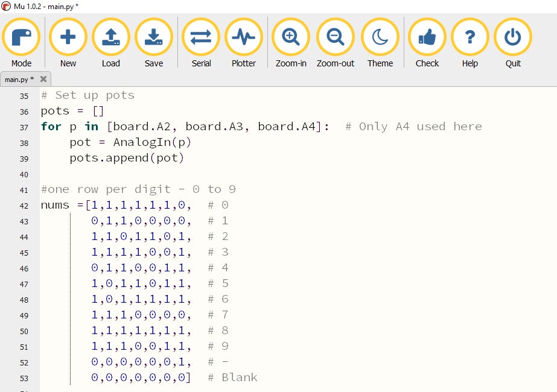Open Help documentation
The height and width of the screenshot is (392, 557).
(469, 37)
